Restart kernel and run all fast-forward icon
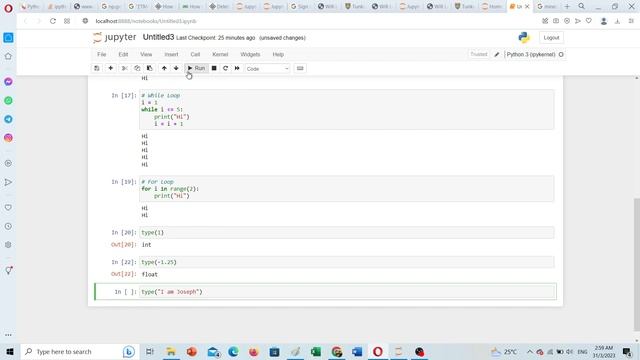Viewport: 640px width, 360px height. 237,69
